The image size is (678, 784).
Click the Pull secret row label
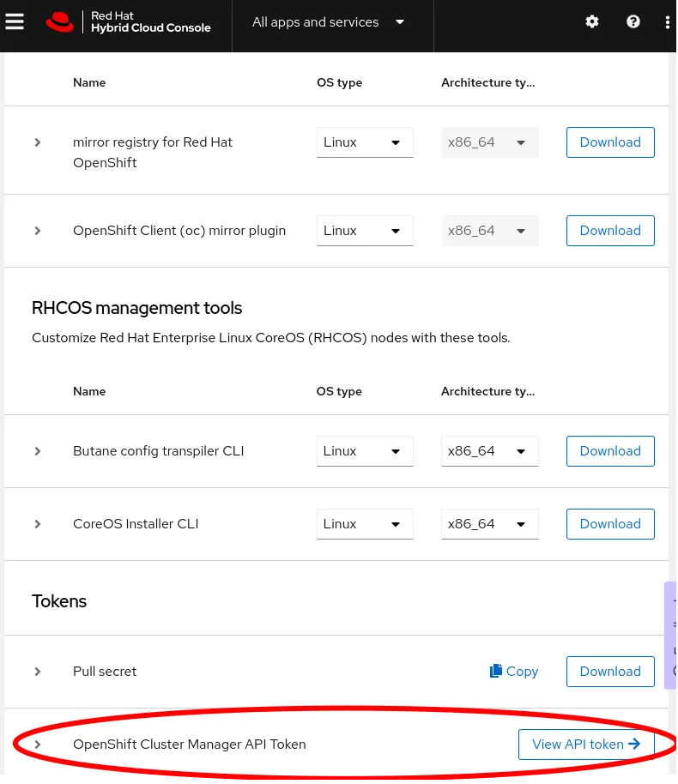[x=105, y=672]
